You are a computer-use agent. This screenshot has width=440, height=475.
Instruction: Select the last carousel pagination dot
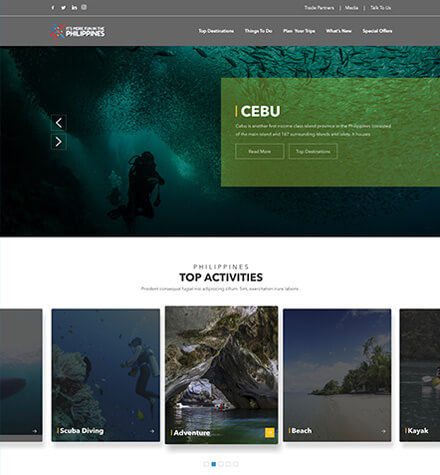pos(236,464)
